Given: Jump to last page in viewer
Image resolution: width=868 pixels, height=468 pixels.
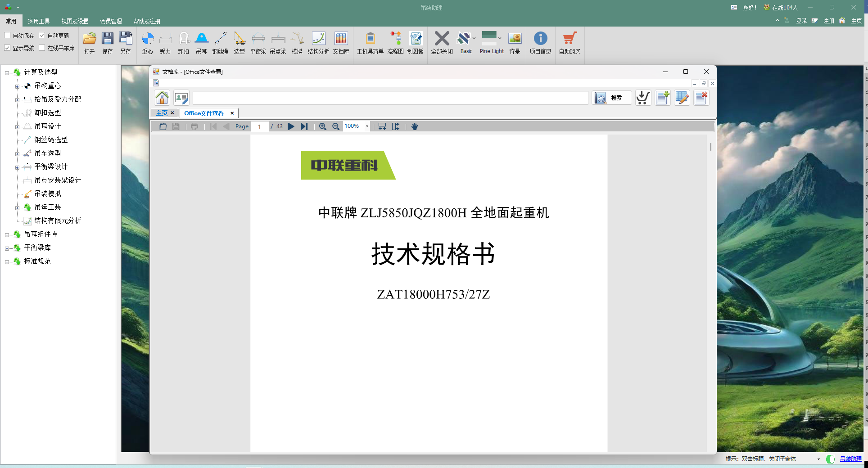Looking at the screenshot, I should click(304, 126).
